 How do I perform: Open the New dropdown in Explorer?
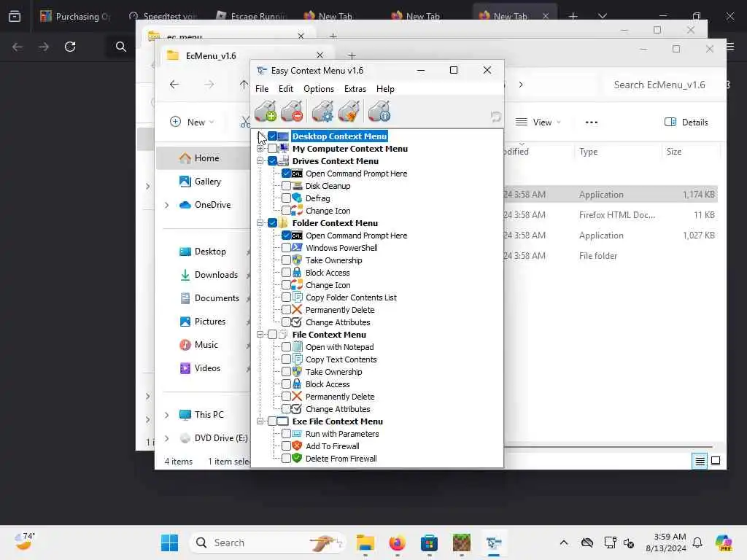[193, 122]
